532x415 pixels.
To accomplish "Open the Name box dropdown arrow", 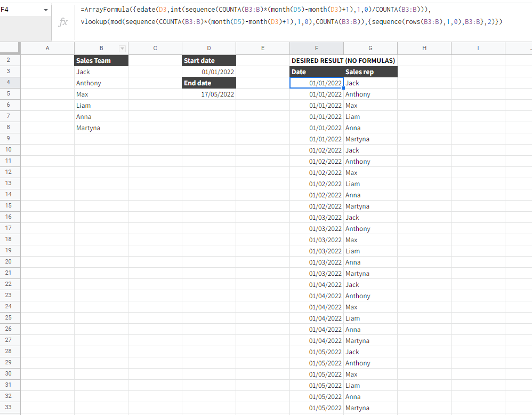I will click(x=46, y=10).
